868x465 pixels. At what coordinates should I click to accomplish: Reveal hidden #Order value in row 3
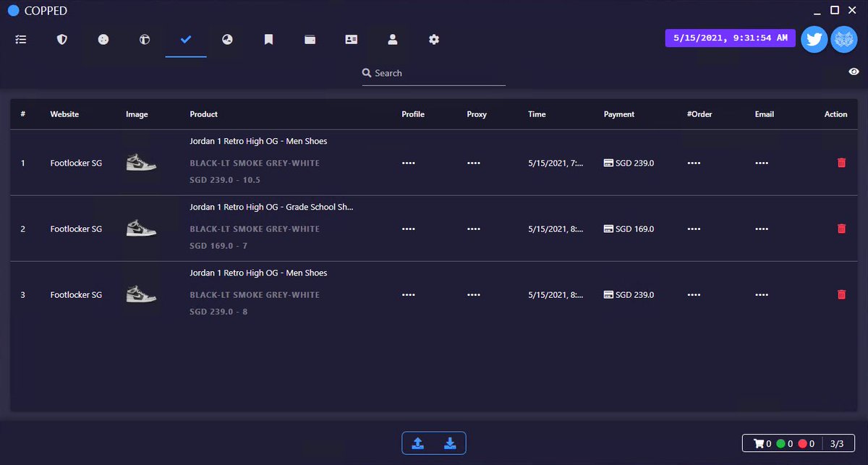(x=694, y=295)
